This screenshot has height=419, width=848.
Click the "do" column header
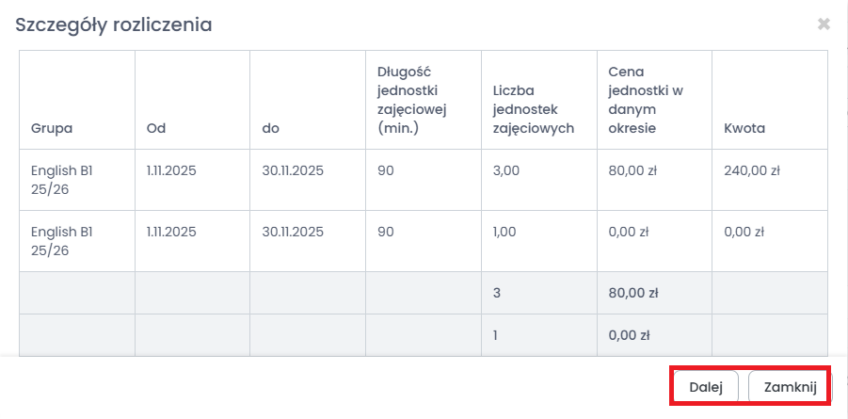point(270,128)
